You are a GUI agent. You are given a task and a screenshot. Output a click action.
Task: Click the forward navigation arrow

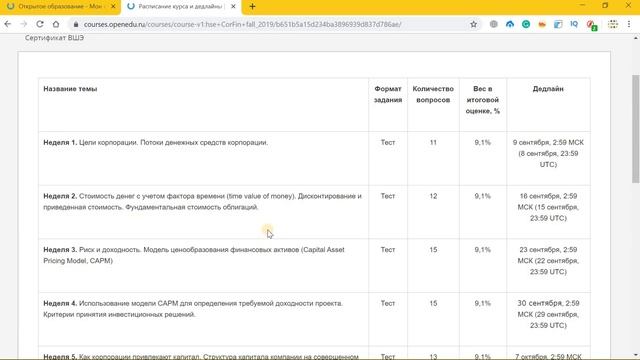pyautogui.click(x=24, y=24)
